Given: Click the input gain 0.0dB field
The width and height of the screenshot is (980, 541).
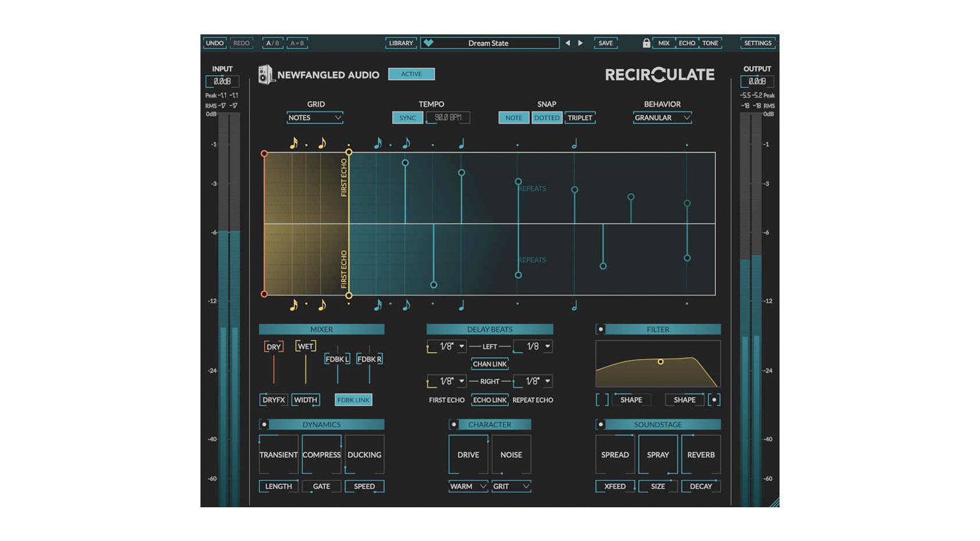Looking at the screenshot, I should click(222, 81).
